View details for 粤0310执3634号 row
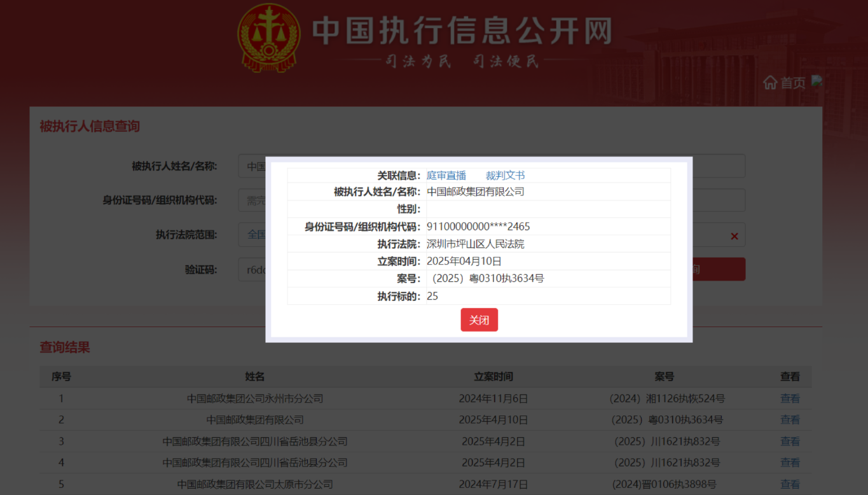This screenshot has height=495, width=868. click(x=790, y=420)
